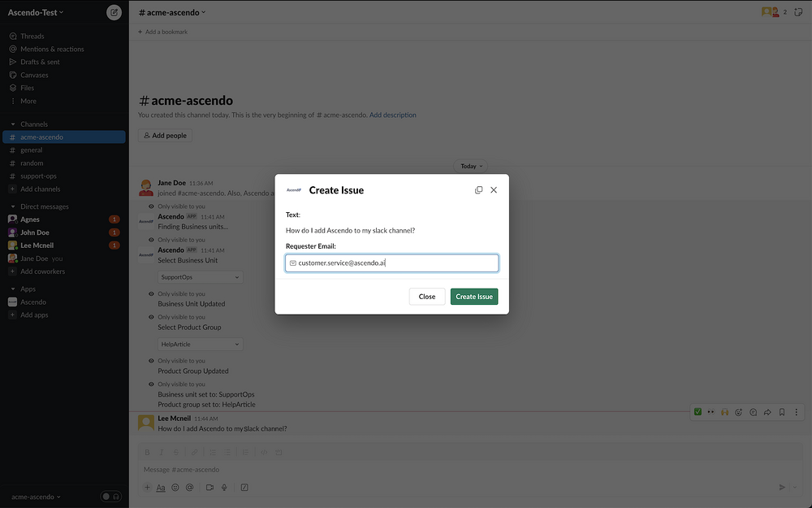Click Close button in the Create Issue dialog
Image resolution: width=812 pixels, height=508 pixels.
tap(427, 297)
